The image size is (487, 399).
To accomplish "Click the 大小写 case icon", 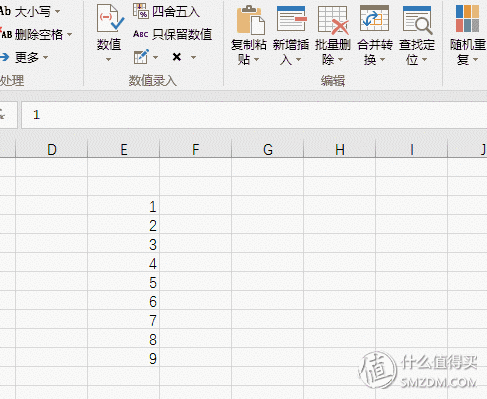I will pos(5,11).
